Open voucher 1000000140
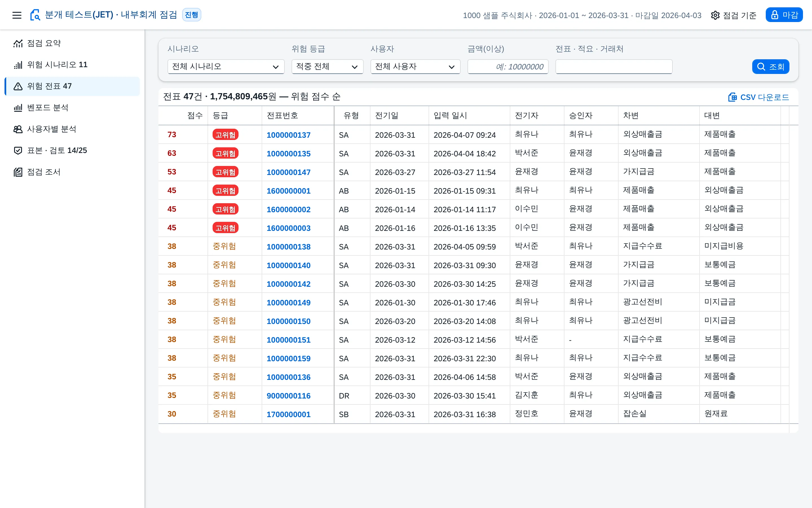This screenshot has width=812, height=508. (x=288, y=265)
